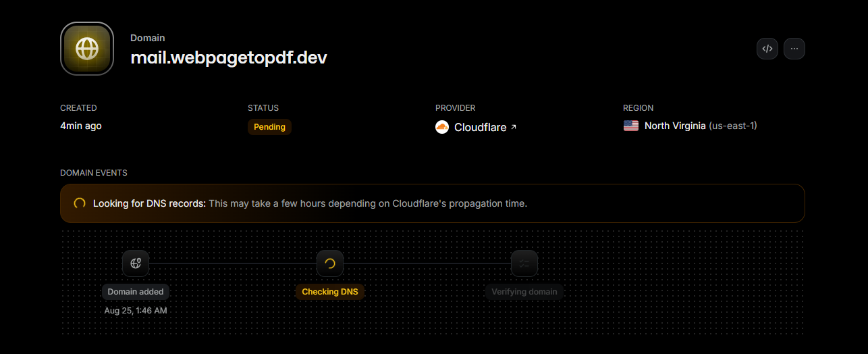Click the domain title mail.webpagetopdf.dev
Viewport: 868px width, 354px height.
[x=229, y=57]
